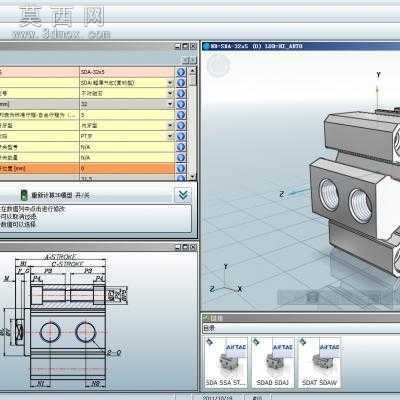Click the 31.5 value cell
Image resolution: width=400 pixels, height=400 pixels.
pos(127,178)
